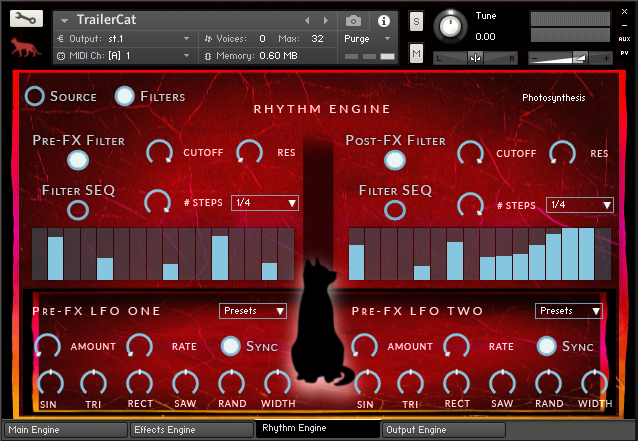This screenshot has width=638, height=441.
Task: Adjust LFO One Rate knob
Action: click(x=140, y=347)
